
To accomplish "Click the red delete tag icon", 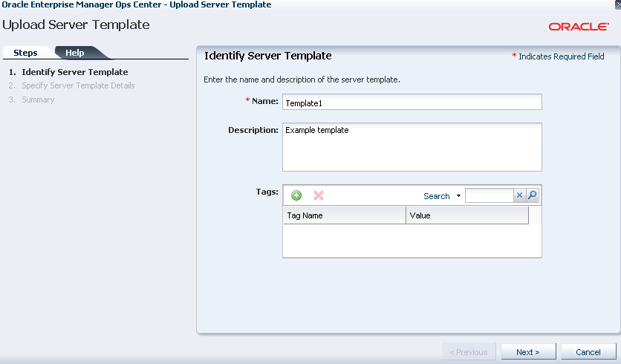I will (319, 195).
